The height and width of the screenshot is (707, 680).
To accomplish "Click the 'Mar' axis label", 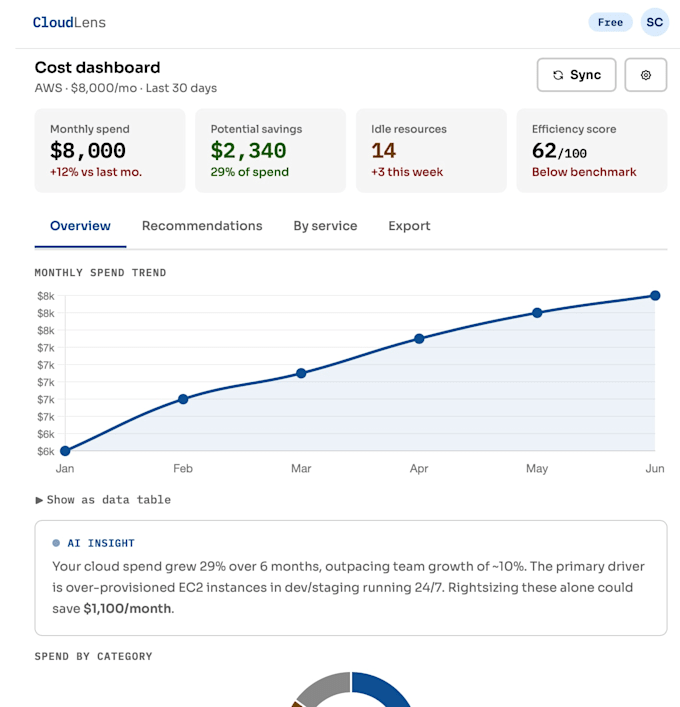I will 301,468.
